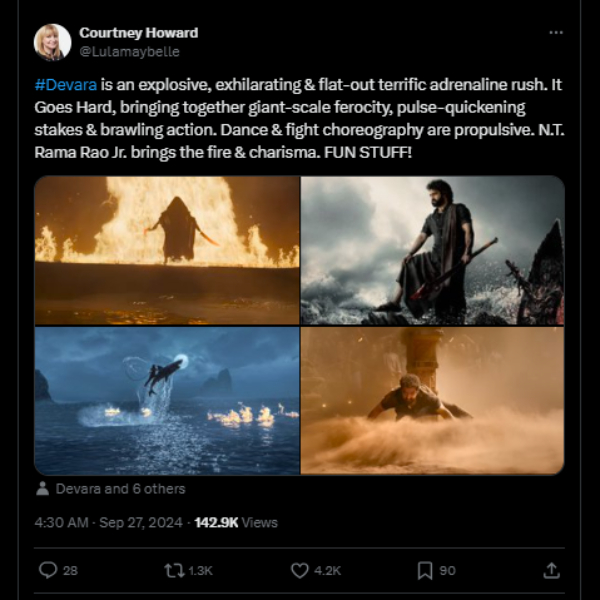This screenshot has height=600, width=600.
Task: Open the man with weapon on rocks image
Action: tap(432, 250)
